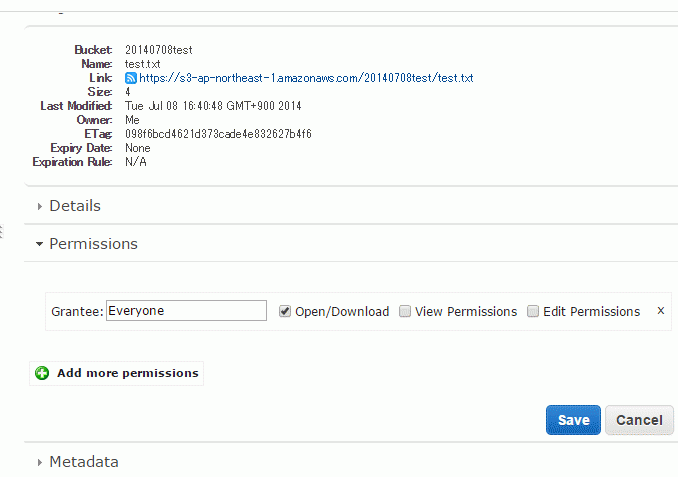Expand the Metadata section
The image size is (678, 477).
[x=84, y=462]
